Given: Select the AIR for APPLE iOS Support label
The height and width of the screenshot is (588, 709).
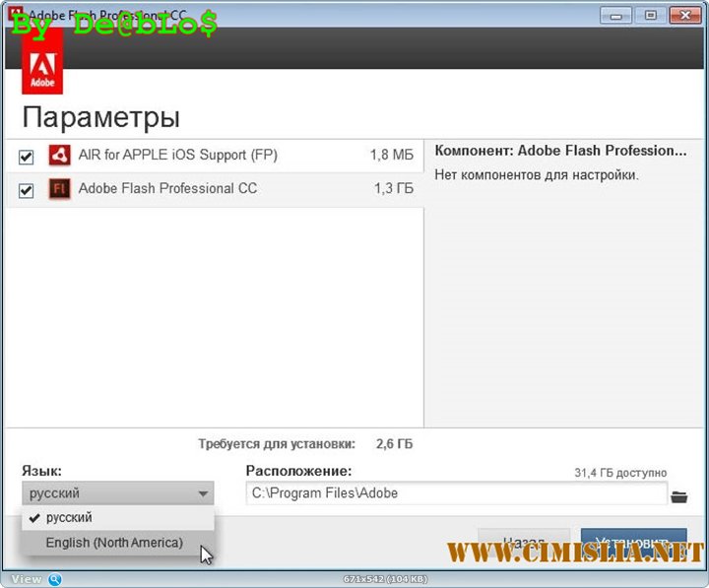Looking at the screenshot, I should (x=178, y=156).
